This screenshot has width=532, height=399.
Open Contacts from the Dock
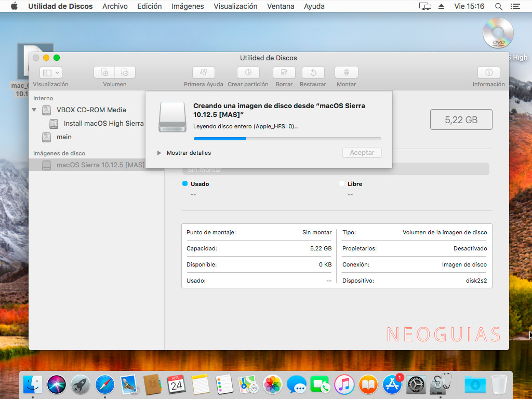click(x=152, y=385)
